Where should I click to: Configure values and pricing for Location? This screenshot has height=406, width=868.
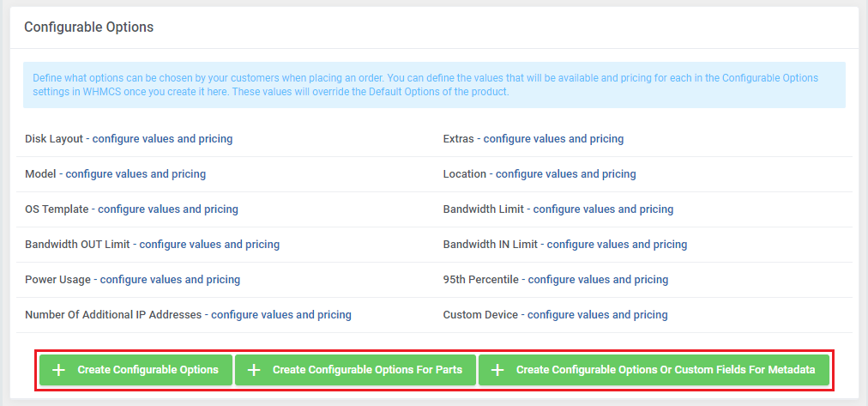[565, 173]
